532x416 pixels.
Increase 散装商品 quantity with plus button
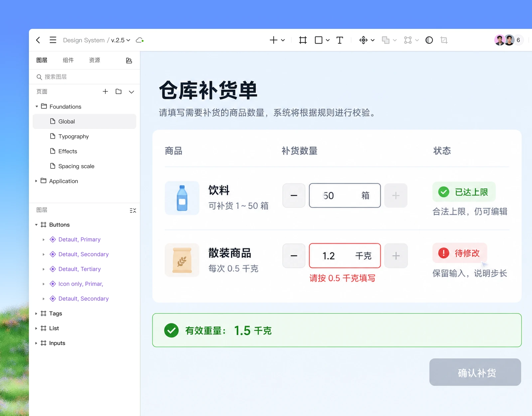(x=396, y=256)
